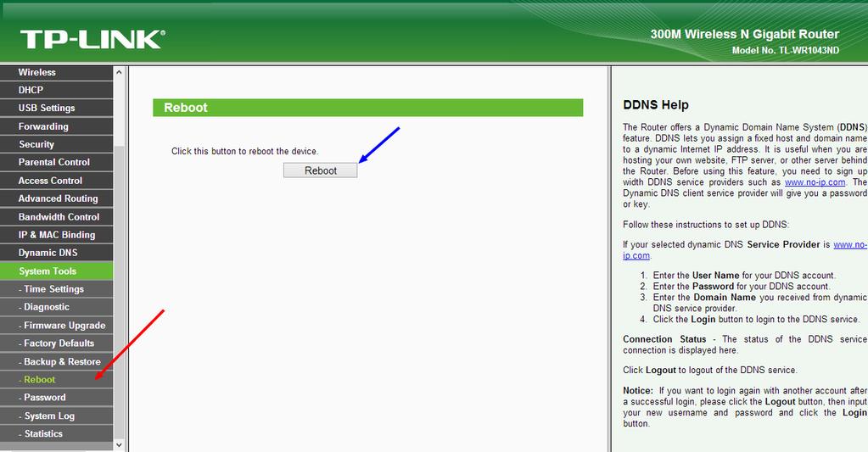Image resolution: width=868 pixels, height=452 pixels.
Task: Open Dynamic DNS settings
Action: (57, 253)
